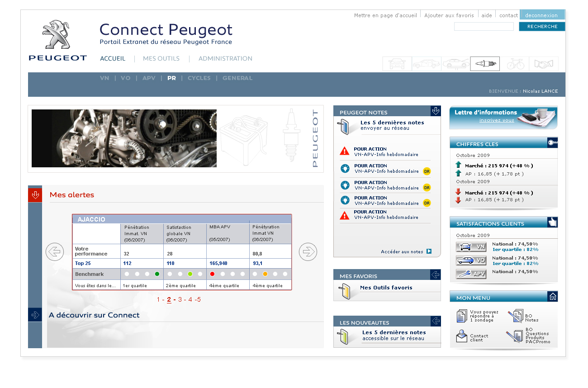Viewport: 588px width, 388px height.
Task: Switch to the VO tab
Action: pyautogui.click(x=126, y=78)
